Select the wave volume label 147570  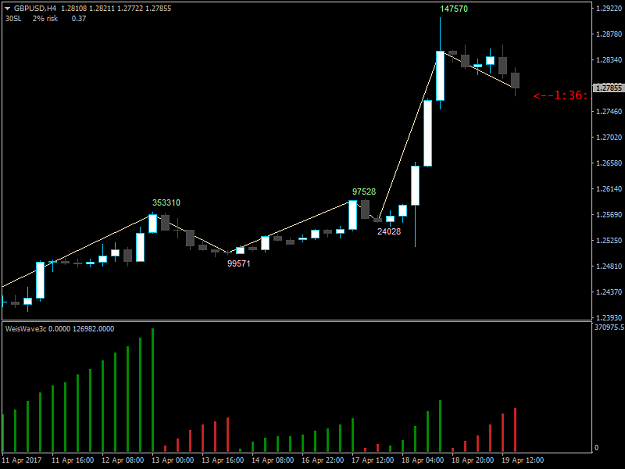(x=454, y=9)
